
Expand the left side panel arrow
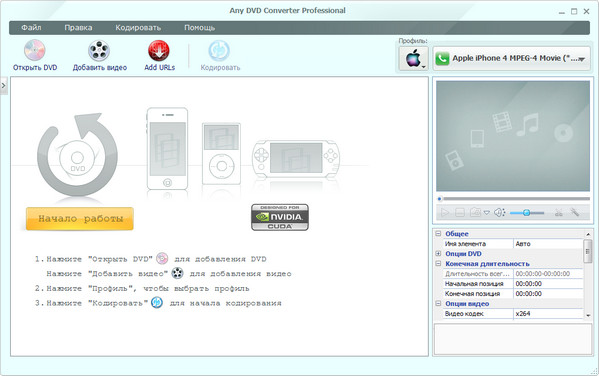coord(3,86)
